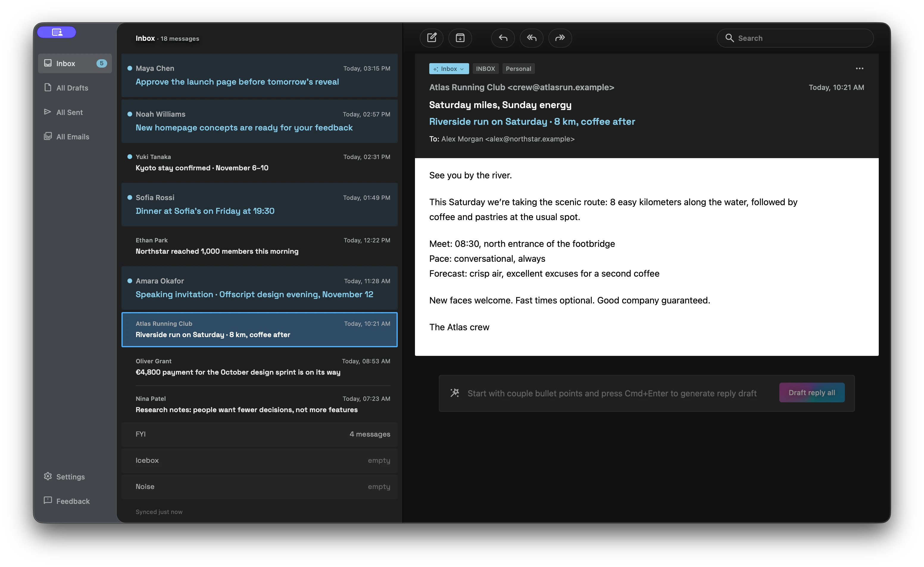Screen dimensions: 924x567
Task: Click the Settings label in sidebar
Action: (x=71, y=477)
